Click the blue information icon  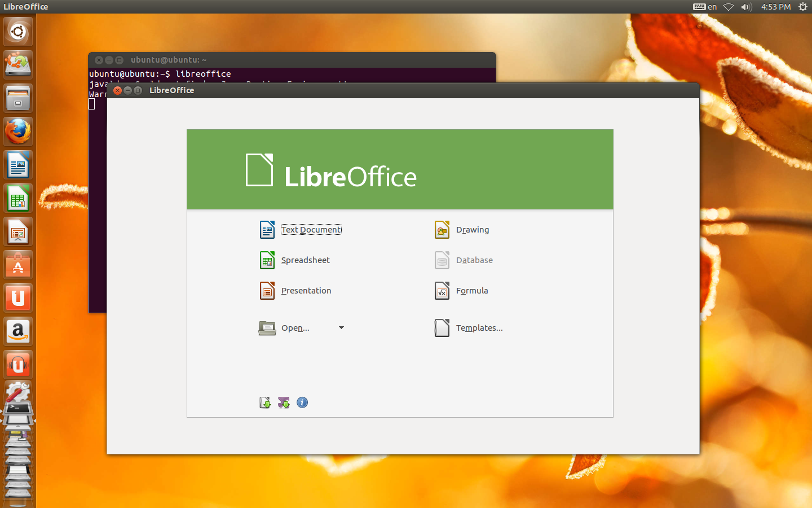point(302,402)
